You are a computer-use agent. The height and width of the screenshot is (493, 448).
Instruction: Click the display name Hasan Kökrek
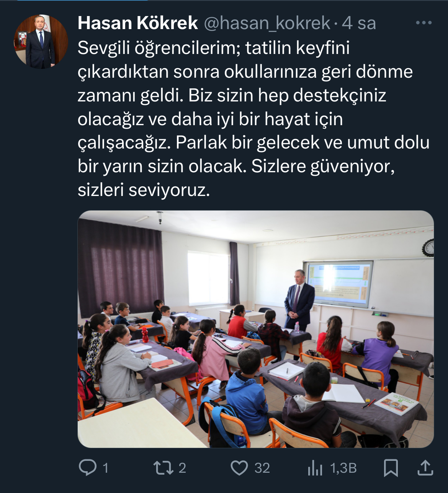(x=138, y=23)
